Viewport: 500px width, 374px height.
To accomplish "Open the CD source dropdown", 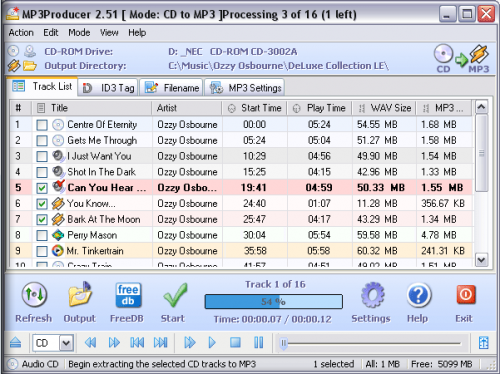I will [66, 343].
